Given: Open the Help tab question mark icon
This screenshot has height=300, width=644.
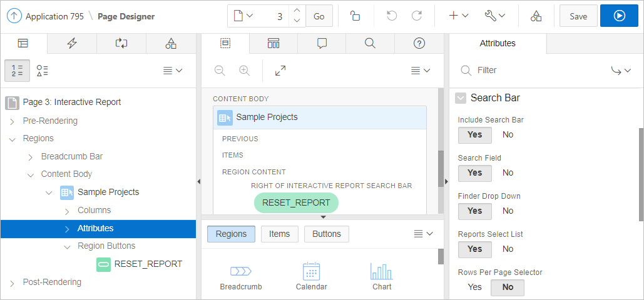Looking at the screenshot, I should click(419, 43).
